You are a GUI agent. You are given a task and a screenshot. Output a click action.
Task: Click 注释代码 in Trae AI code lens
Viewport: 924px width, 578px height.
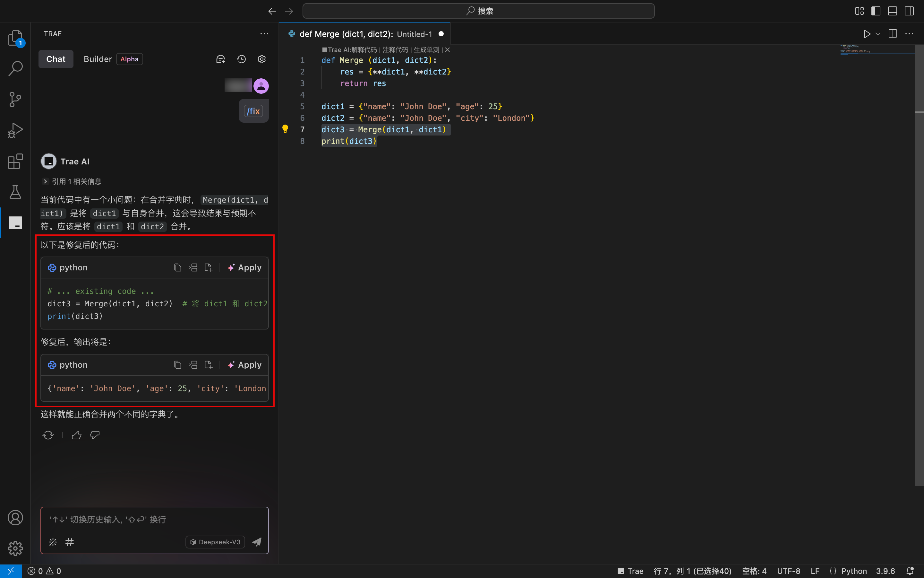[395, 50]
